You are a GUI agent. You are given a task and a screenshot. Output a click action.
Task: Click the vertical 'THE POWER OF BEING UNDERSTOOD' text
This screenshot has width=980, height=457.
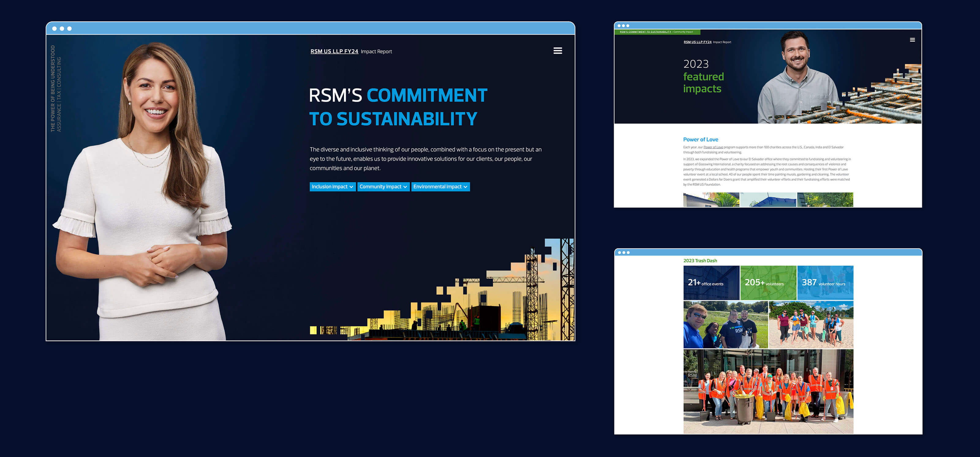pyautogui.click(x=52, y=88)
